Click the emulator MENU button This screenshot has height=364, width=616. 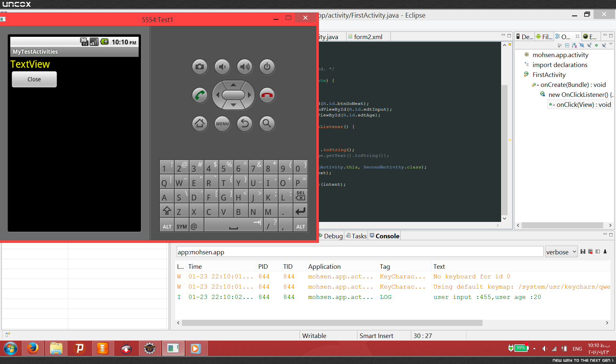[x=222, y=123]
